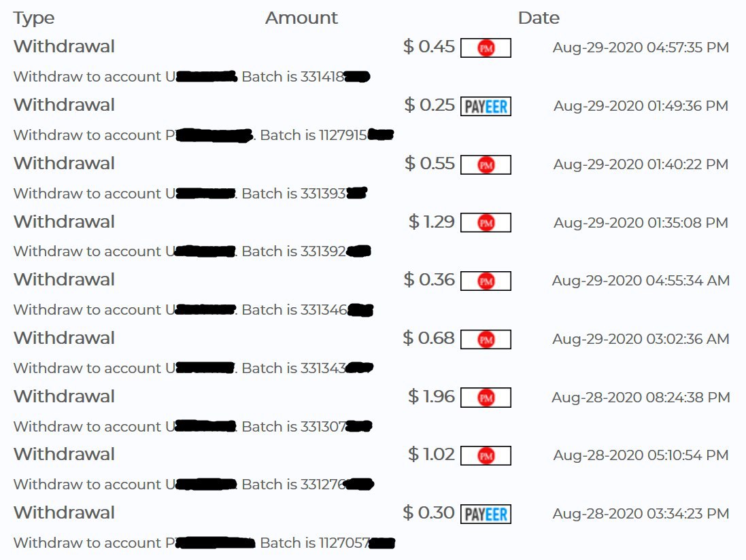Click batch detail line starting with 331392
This screenshot has height=560, width=746.
click(192, 251)
